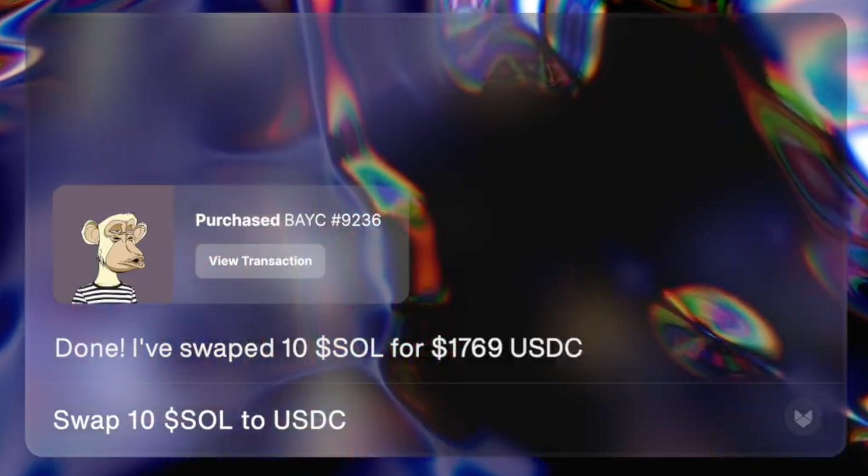The width and height of the screenshot is (868, 476).
Task: Select the Bored Ape NFT thumbnail image
Action: [113, 244]
